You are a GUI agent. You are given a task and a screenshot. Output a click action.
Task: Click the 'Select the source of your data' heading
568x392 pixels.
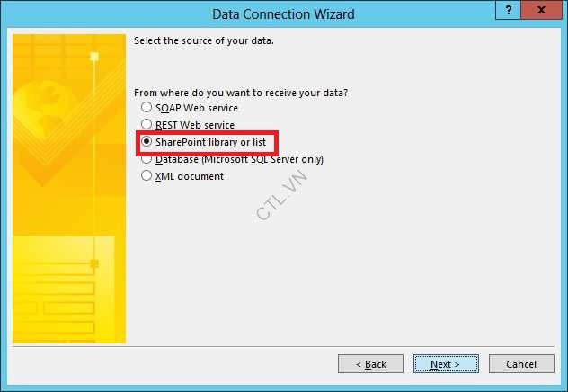point(204,40)
